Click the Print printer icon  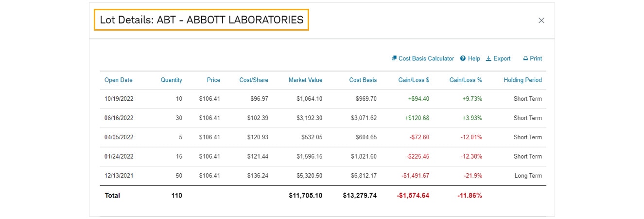click(525, 58)
